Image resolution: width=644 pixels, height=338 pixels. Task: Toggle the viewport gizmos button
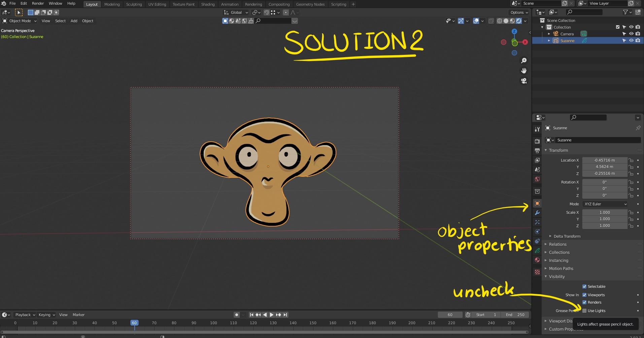point(461,21)
